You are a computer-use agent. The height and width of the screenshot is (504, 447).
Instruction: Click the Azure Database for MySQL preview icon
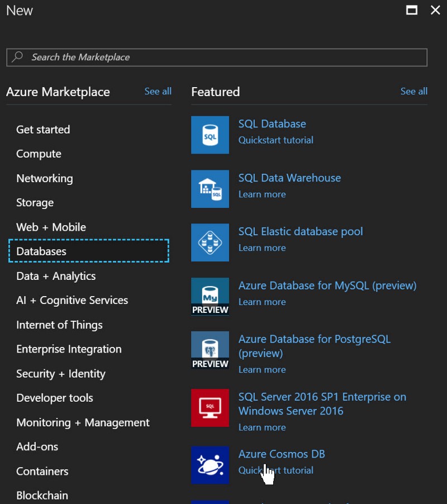210,296
